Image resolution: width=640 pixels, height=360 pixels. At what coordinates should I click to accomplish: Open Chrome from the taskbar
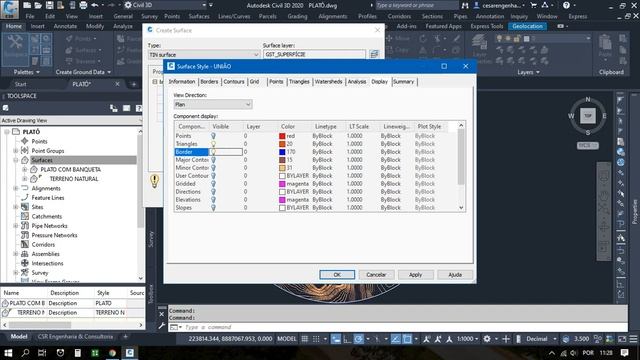coord(112,353)
